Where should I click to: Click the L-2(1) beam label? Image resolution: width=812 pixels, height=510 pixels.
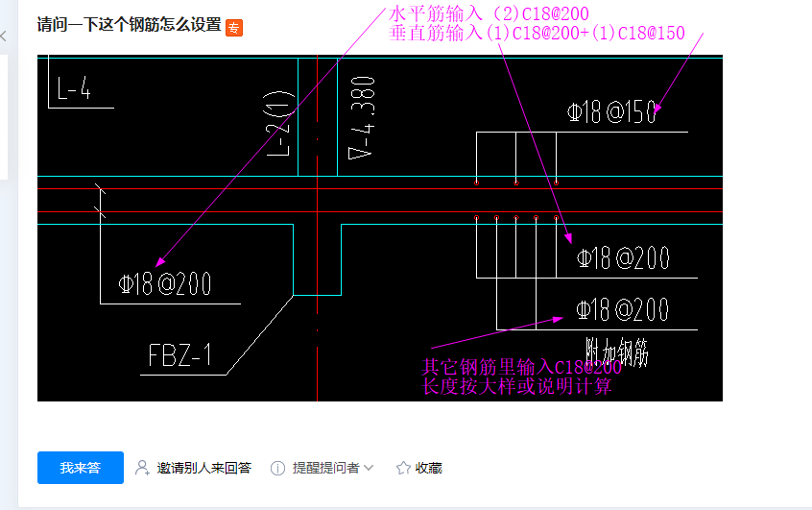279,123
